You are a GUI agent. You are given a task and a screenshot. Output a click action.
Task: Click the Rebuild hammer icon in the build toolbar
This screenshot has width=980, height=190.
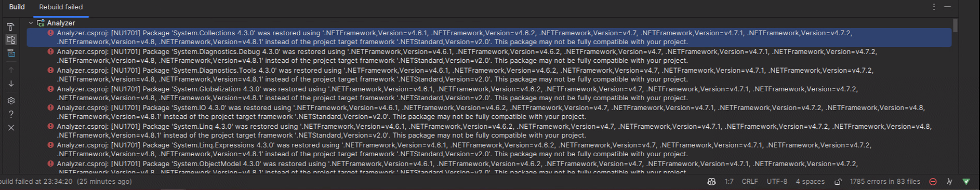point(10,26)
